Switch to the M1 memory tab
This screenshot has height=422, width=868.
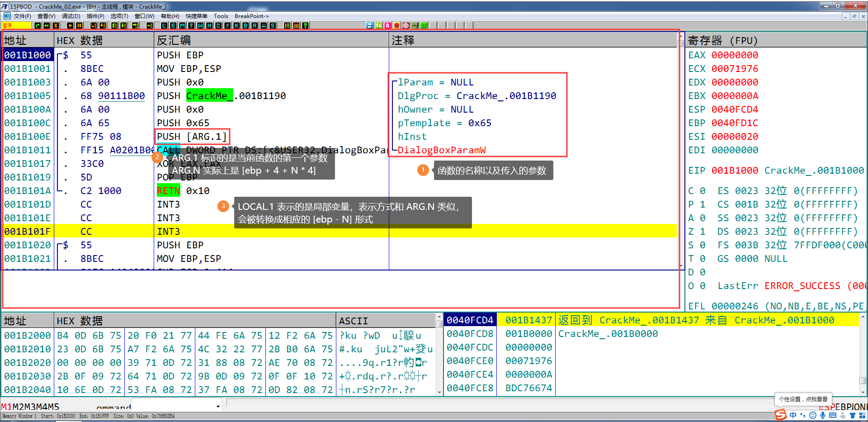coord(7,407)
